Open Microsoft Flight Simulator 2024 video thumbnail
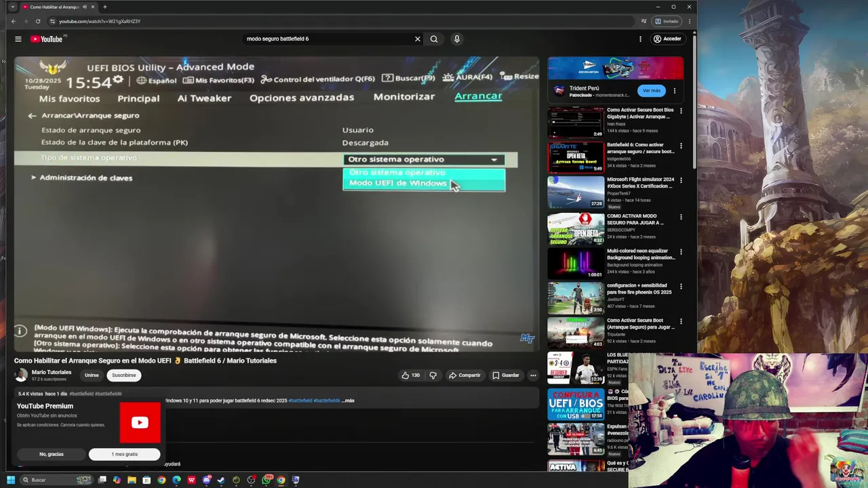 click(x=576, y=192)
